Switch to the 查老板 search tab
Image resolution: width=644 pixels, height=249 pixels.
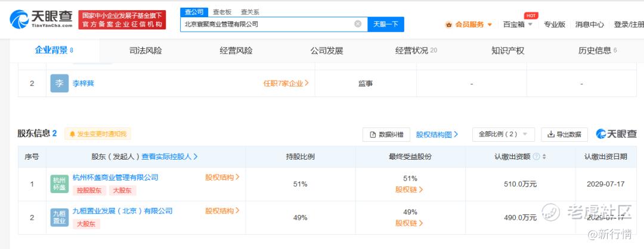click(x=222, y=13)
